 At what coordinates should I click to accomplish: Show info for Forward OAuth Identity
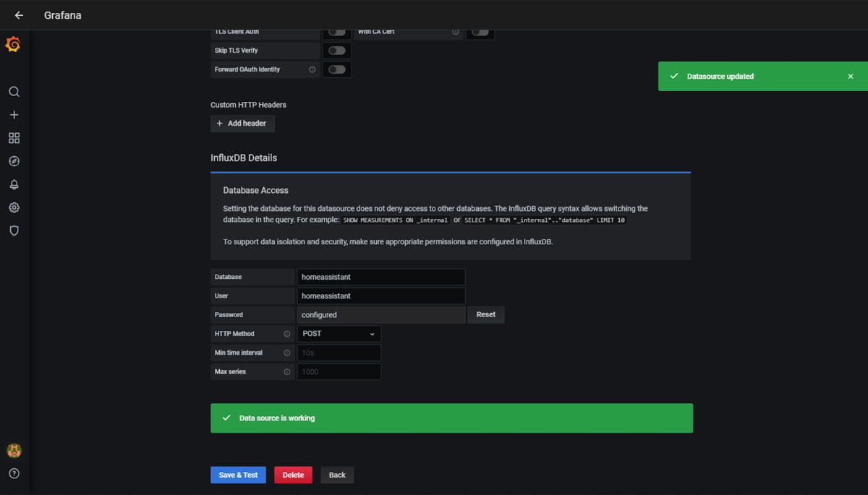point(312,69)
